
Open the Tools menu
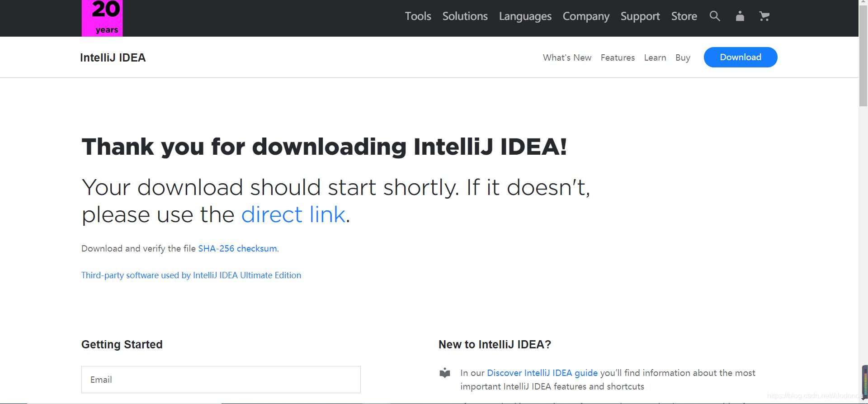point(418,16)
